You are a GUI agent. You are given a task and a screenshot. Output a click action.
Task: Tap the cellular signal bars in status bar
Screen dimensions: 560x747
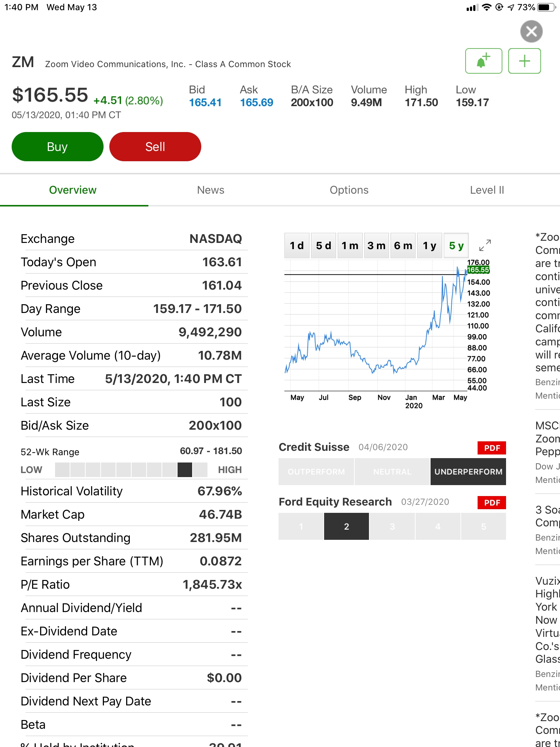pos(472,8)
